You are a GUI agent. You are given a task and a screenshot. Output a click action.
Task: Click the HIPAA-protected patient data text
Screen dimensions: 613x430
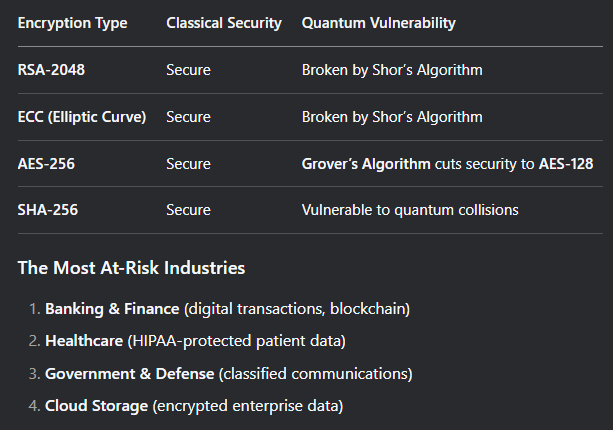(237, 341)
